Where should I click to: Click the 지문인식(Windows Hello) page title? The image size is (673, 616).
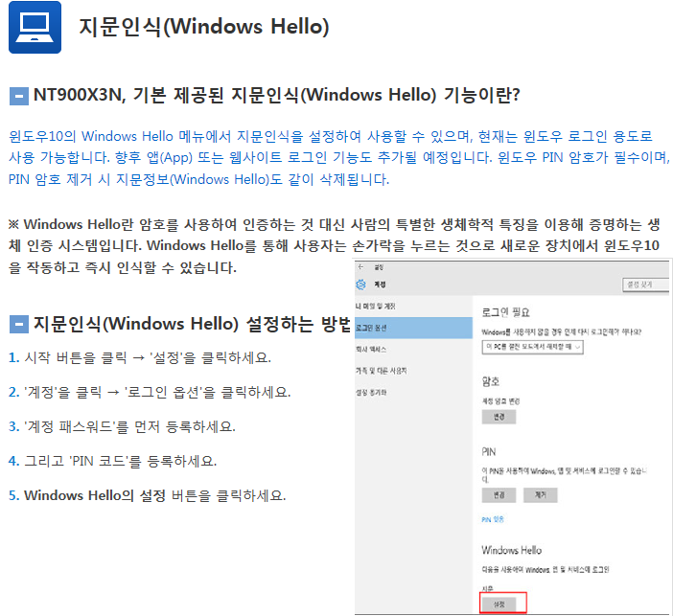coord(204,27)
